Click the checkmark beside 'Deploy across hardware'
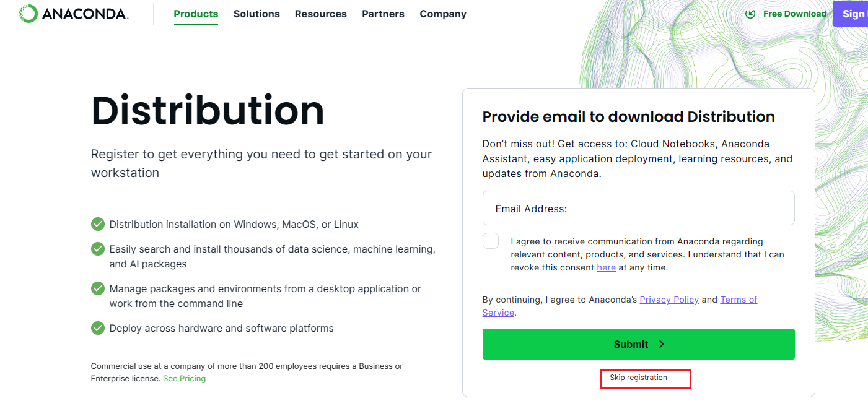 pos(98,328)
